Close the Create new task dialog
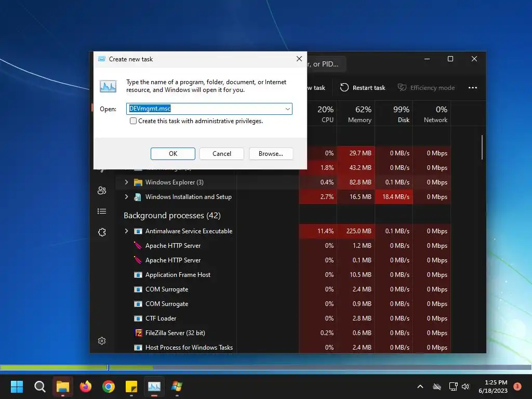This screenshot has width=532, height=399. (299, 59)
